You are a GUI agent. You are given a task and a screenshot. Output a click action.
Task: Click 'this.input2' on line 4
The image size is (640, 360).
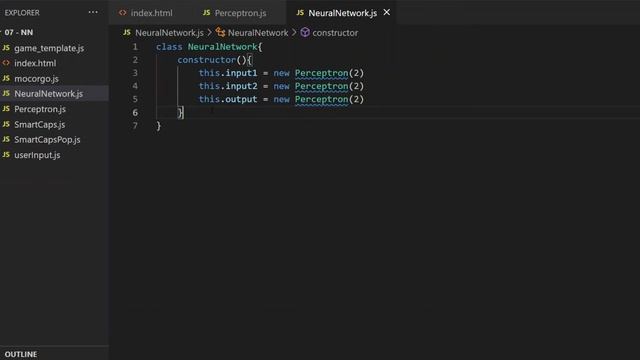coord(228,86)
